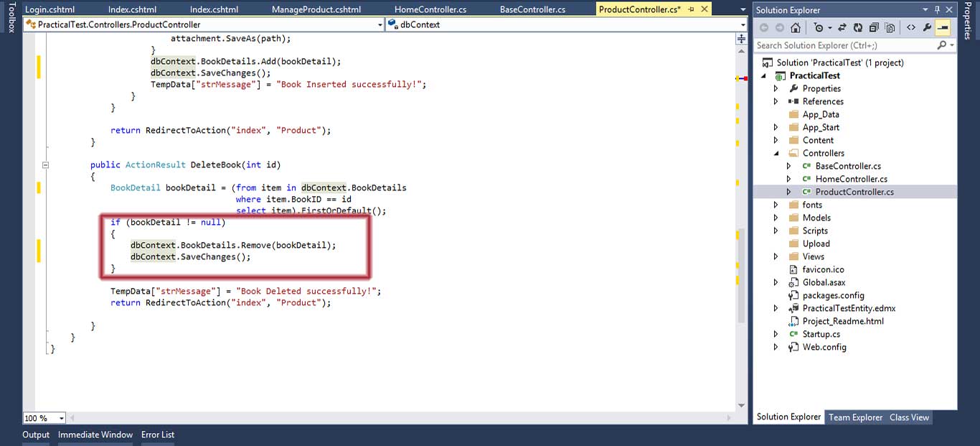Image resolution: width=980 pixels, height=446 pixels.
Task: Click the Pending Changes Filter clock icon
Action: tap(819, 27)
